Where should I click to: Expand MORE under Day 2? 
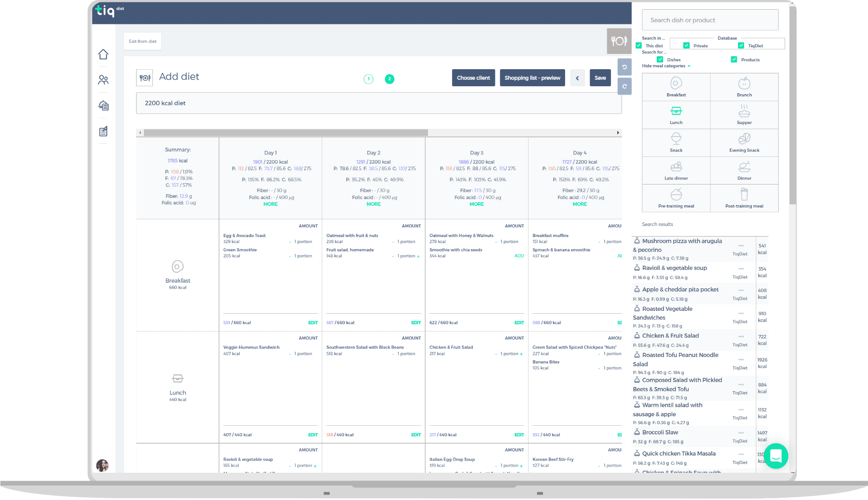tap(374, 204)
